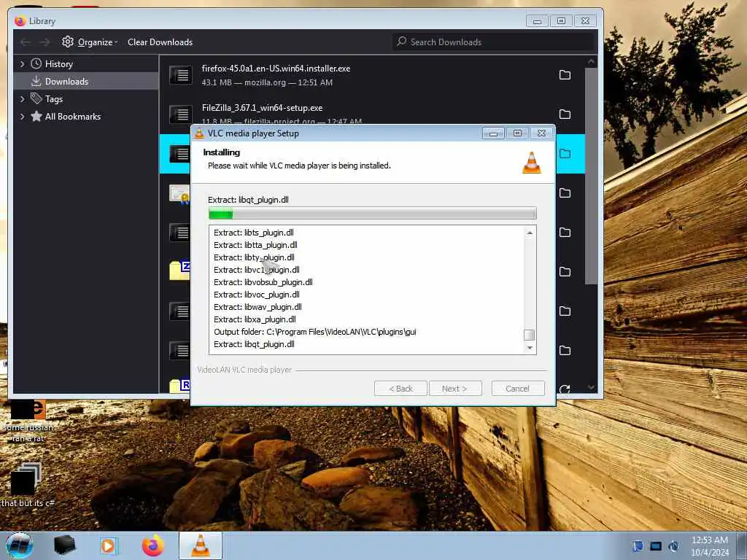Select log line 'Extract: libwav_plugin.dll'
This screenshot has width=747, height=560.
pos(258,307)
